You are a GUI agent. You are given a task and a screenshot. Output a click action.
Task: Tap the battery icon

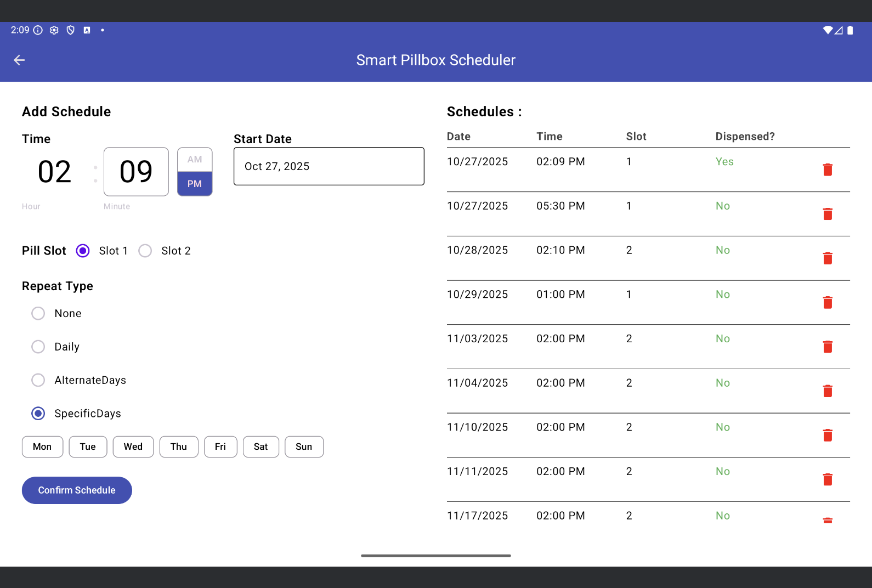tap(850, 30)
